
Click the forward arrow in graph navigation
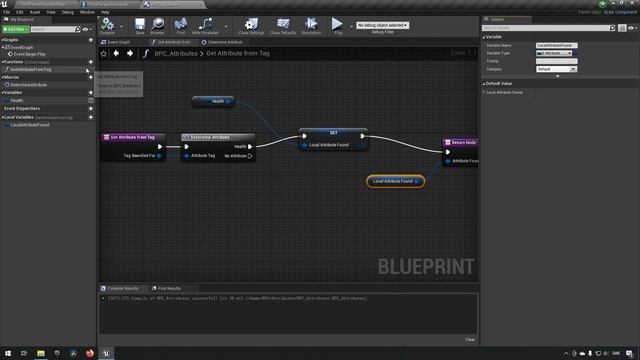click(130, 53)
